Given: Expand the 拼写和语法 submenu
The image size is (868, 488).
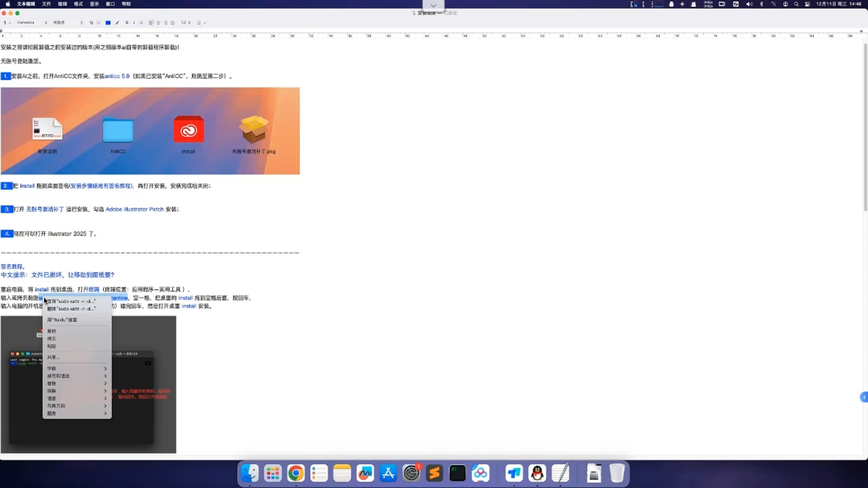Looking at the screenshot, I should point(77,376).
